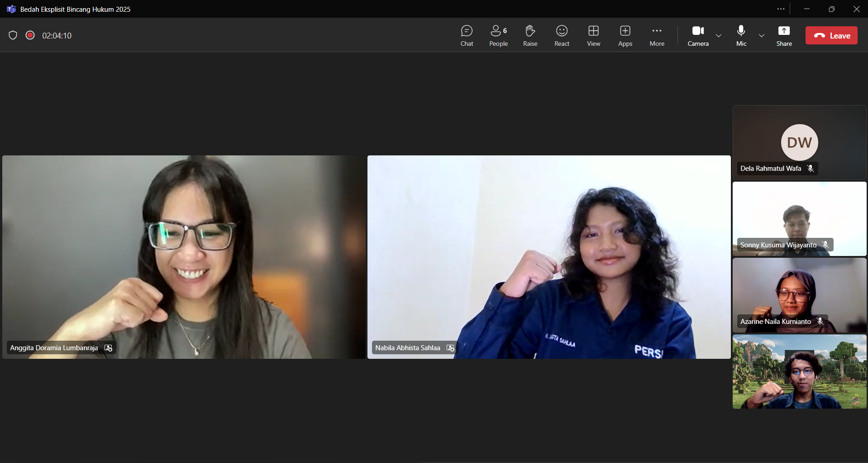Select Nabila Abhista Sahlaa's video tile
The width and height of the screenshot is (868, 463).
[548, 257]
